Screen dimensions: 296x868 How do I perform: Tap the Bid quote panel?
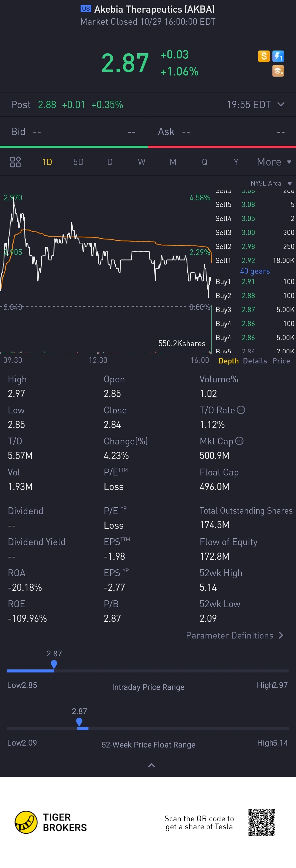tap(73, 131)
